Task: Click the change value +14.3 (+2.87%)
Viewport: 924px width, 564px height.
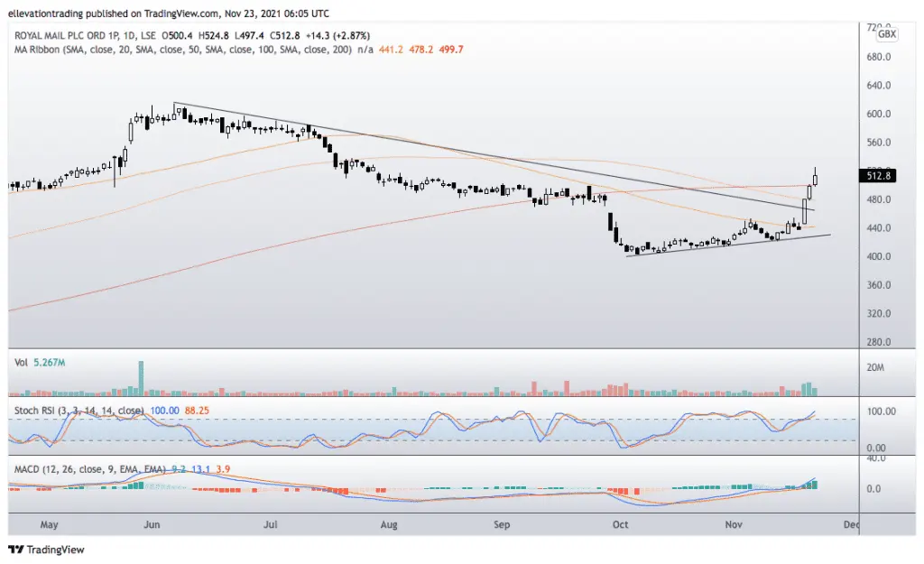Action: point(337,35)
